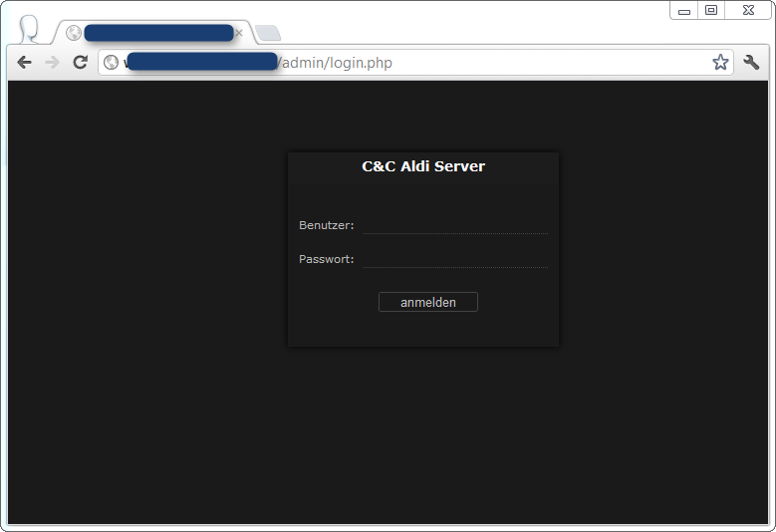Image resolution: width=776 pixels, height=532 pixels.
Task: Minimize the browser window
Action: tap(684, 10)
